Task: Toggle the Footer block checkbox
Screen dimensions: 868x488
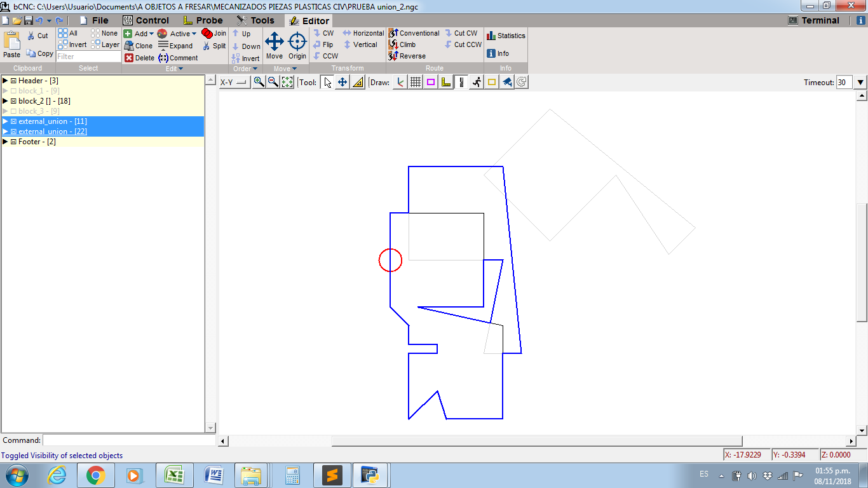Action: point(13,142)
